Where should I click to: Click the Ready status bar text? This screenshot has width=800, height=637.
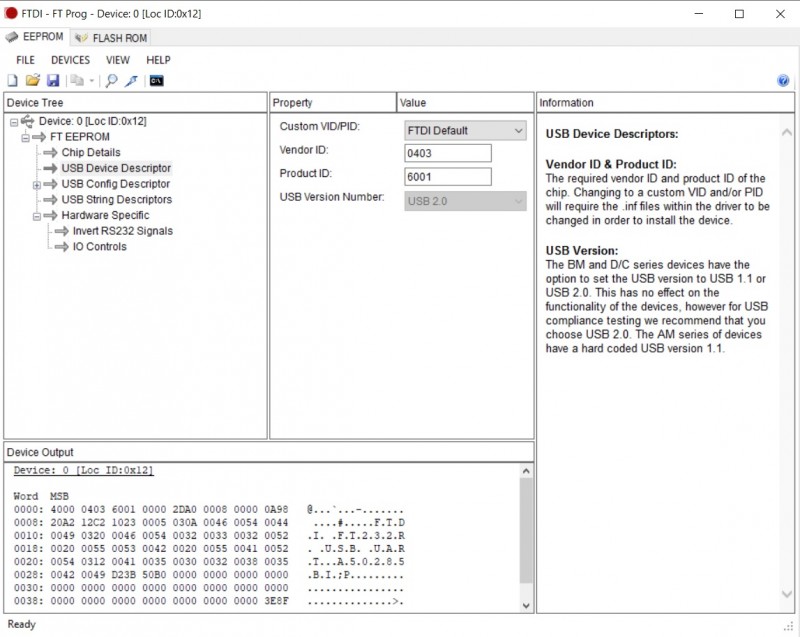pyautogui.click(x=21, y=625)
